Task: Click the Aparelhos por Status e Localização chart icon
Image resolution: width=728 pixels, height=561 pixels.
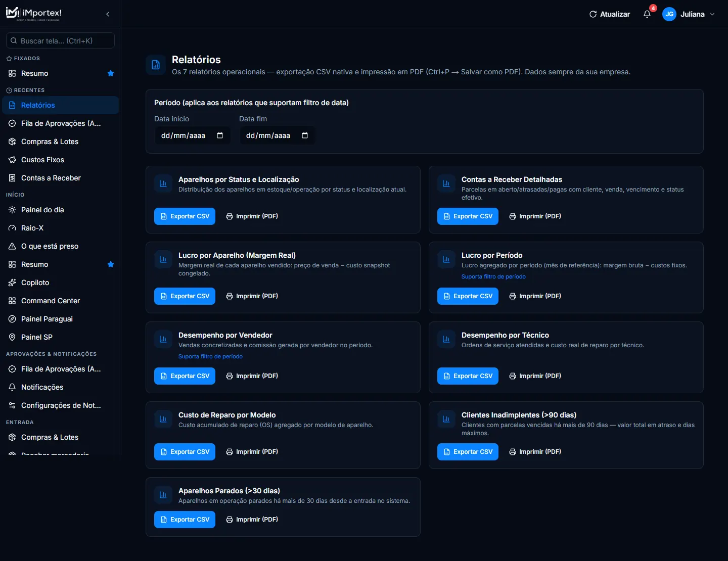Action: click(163, 183)
